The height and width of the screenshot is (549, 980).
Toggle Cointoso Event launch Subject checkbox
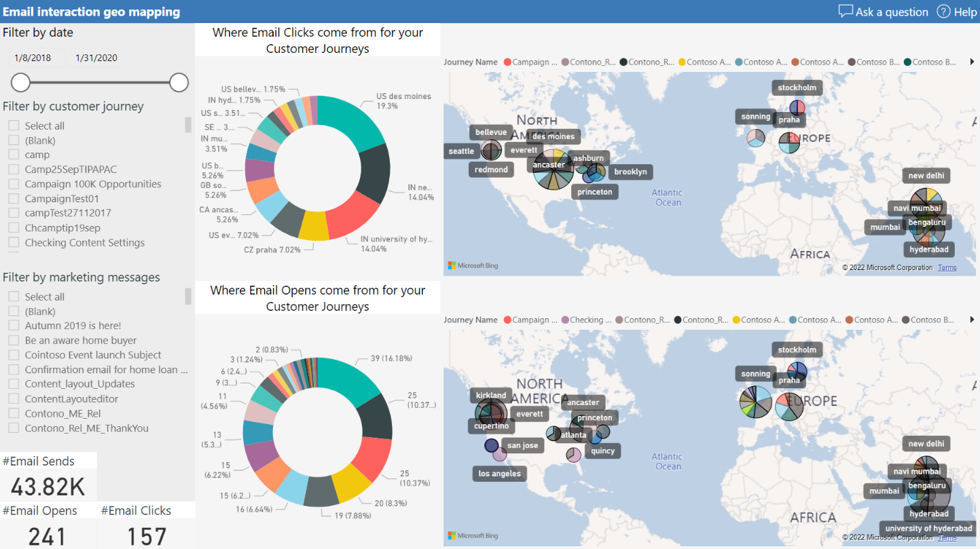[14, 355]
